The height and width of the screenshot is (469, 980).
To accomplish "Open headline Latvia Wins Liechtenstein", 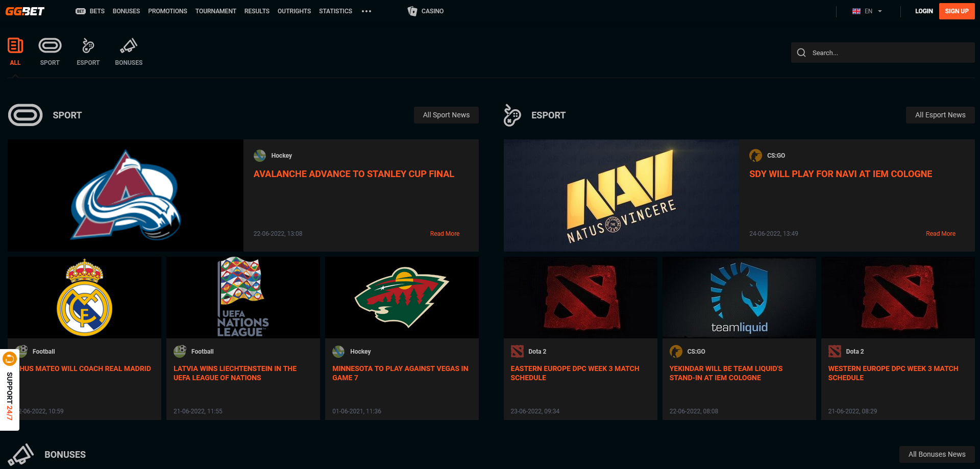I will (235, 373).
